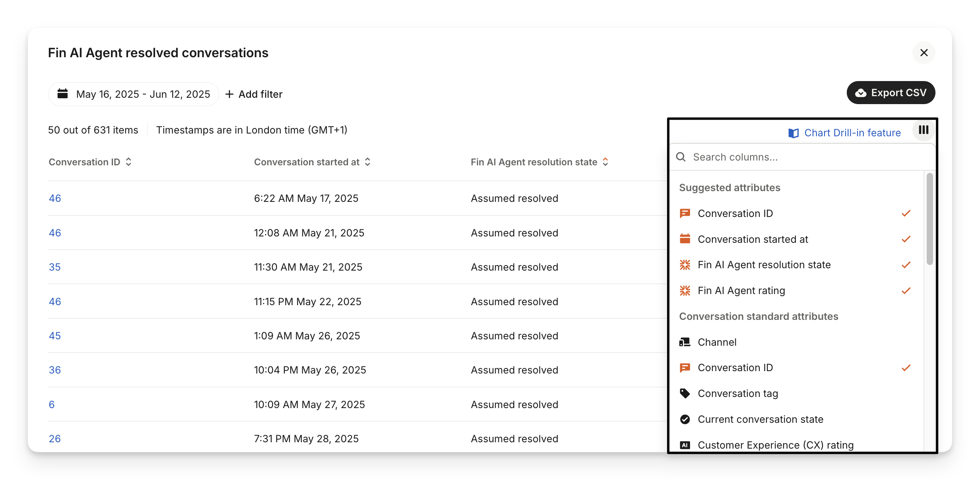The width and height of the screenshot is (980, 480).
Task: Select Current conversation state attribute
Action: (760, 419)
